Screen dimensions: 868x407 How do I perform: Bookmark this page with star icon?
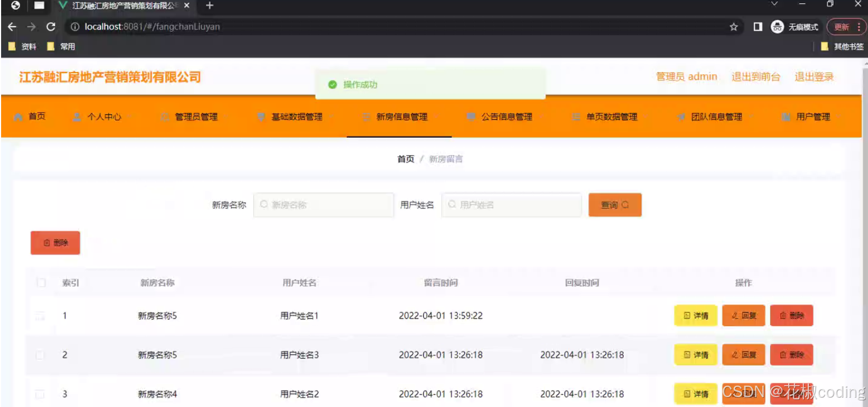pos(733,27)
